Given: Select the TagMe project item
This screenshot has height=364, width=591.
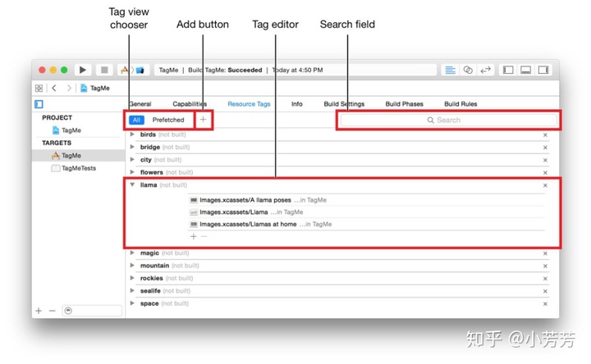Looking at the screenshot, I should (x=66, y=130).
